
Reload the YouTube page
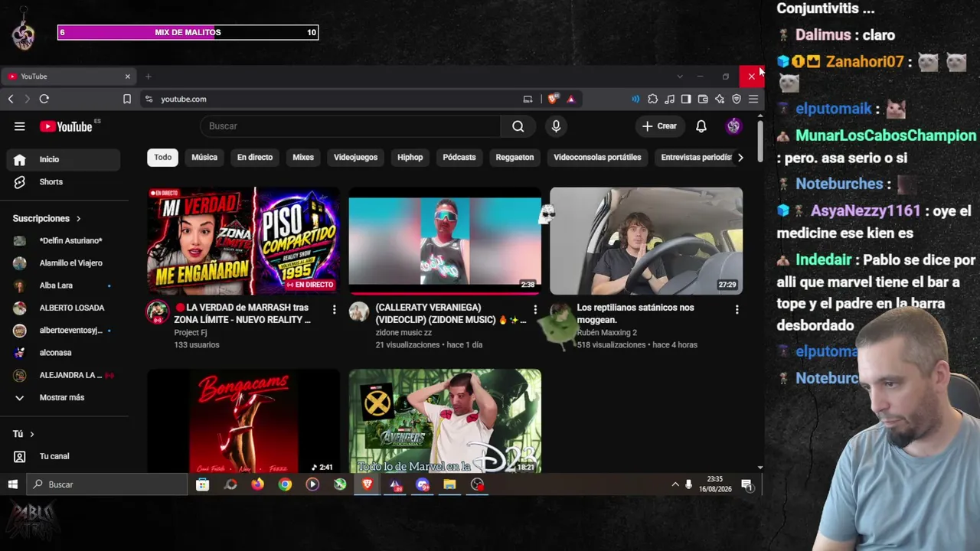click(44, 99)
